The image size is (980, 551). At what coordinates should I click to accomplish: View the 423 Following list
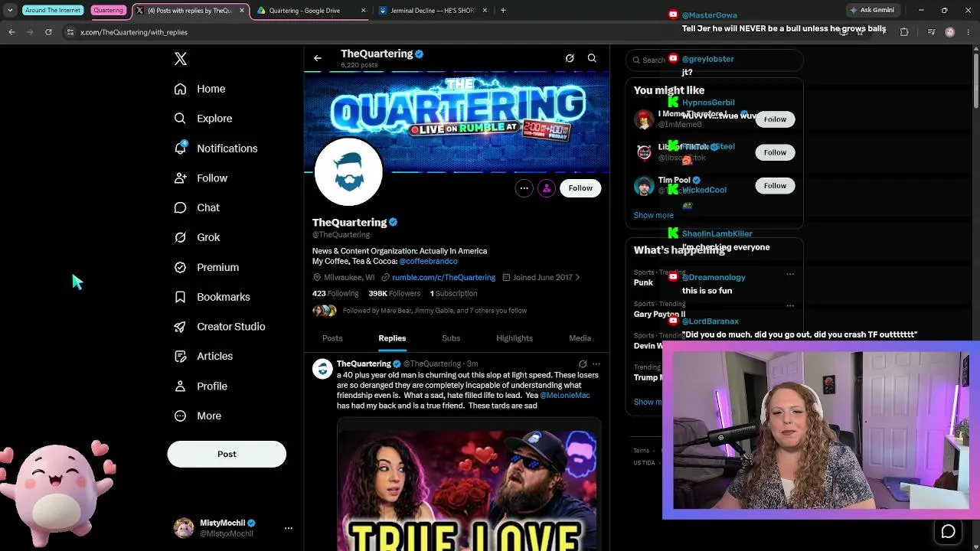pyautogui.click(x=335, y=294)
